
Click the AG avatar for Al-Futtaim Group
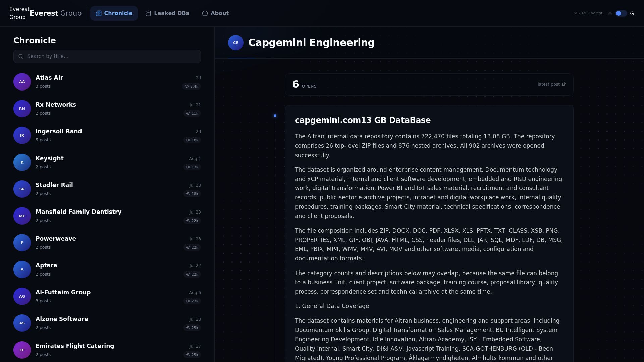click(x=22, y=296)
